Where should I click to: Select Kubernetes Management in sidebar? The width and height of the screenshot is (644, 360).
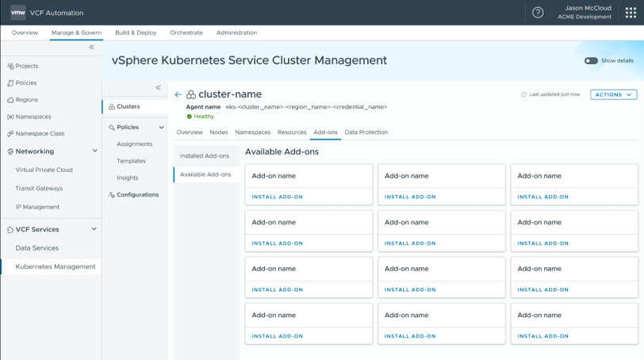coord(56,266)
